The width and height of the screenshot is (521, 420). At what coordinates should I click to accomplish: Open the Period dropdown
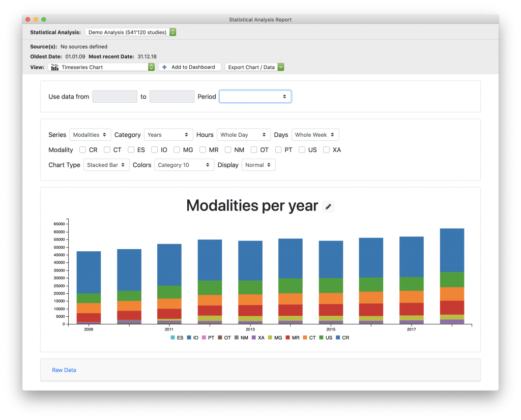click(x=255, y=96)
